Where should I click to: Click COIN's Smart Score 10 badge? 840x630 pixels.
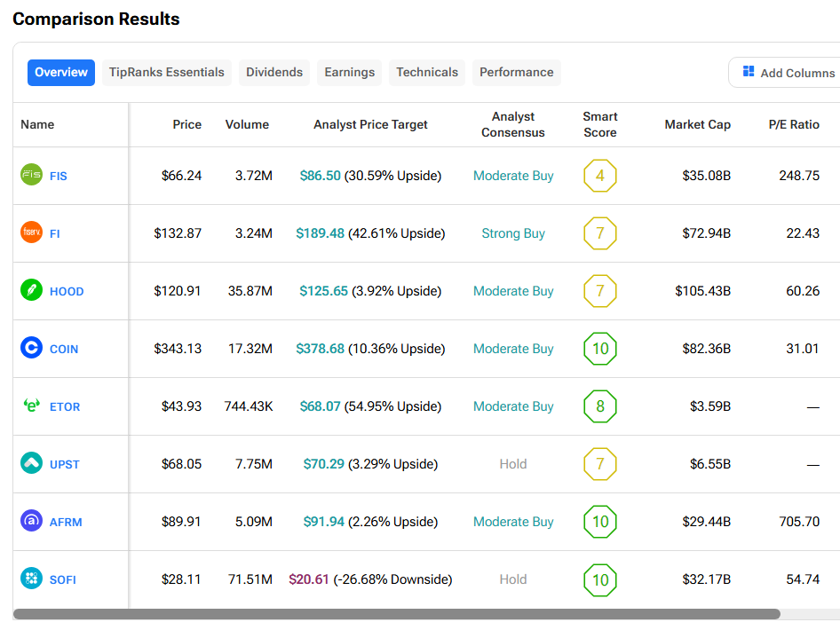coord(600,349)
